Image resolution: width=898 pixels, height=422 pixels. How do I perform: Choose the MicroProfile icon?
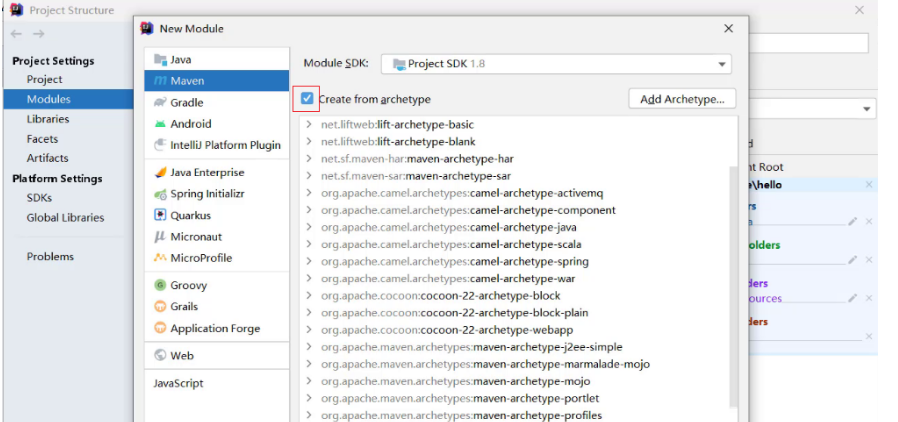tap(160, 258)
